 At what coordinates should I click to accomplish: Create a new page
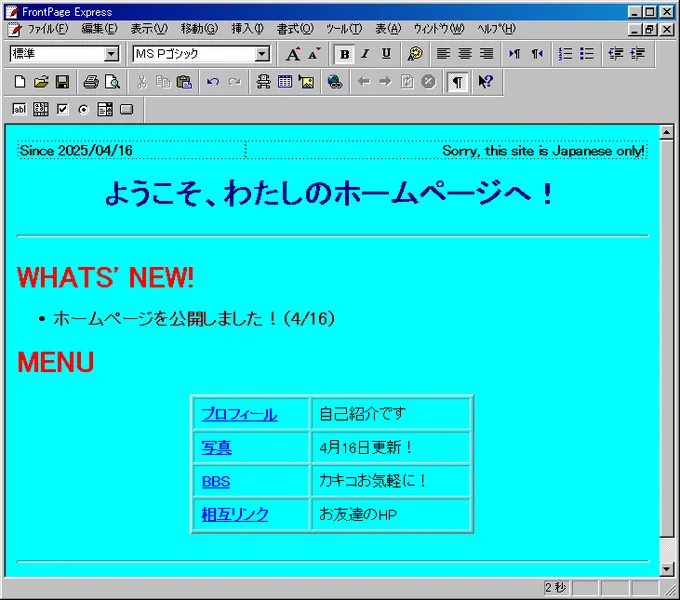pos(20,82)
